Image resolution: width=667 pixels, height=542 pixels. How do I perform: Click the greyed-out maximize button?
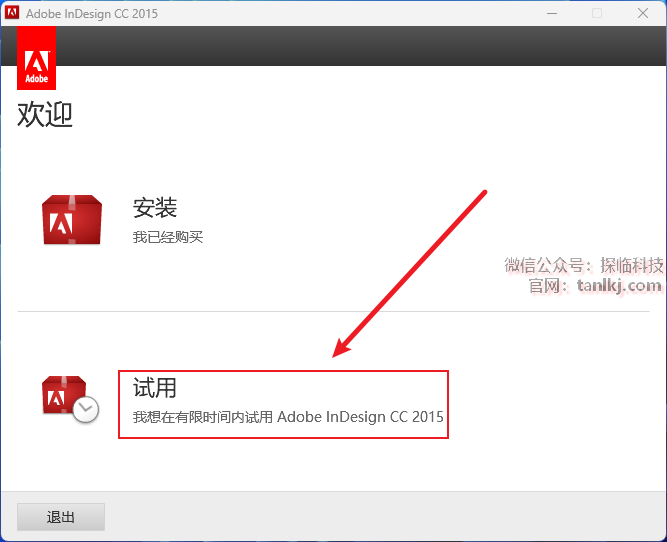point(597,14)
